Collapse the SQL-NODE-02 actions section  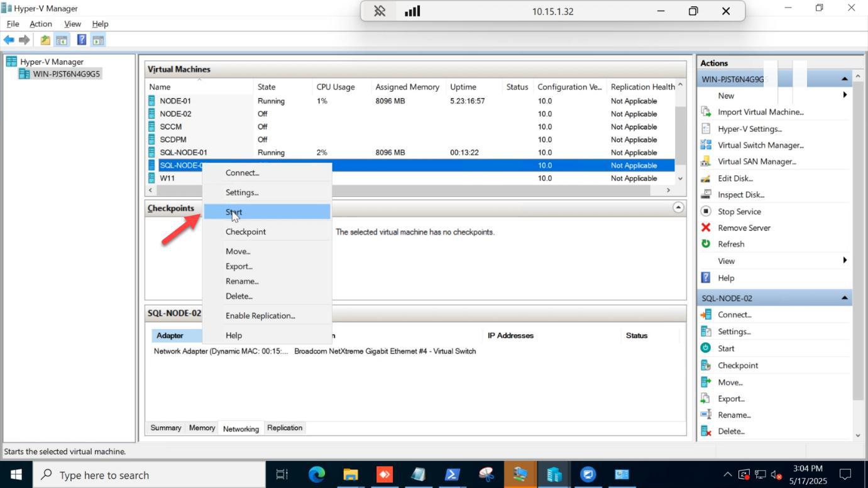click(845, 298)
